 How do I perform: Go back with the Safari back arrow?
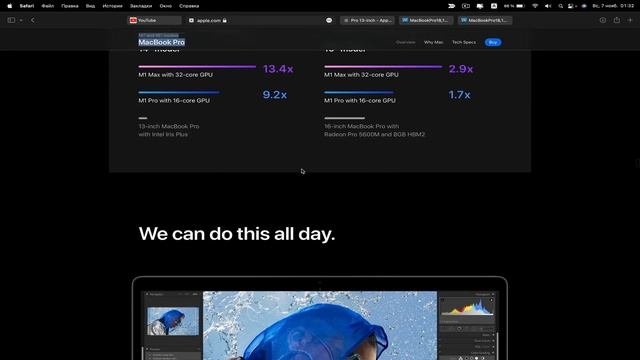33,20
